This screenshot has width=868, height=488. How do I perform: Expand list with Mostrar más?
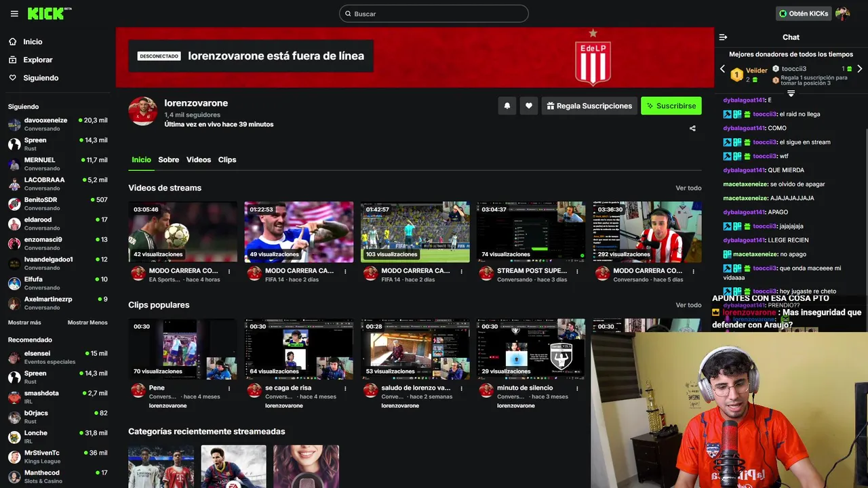(24, 323)
